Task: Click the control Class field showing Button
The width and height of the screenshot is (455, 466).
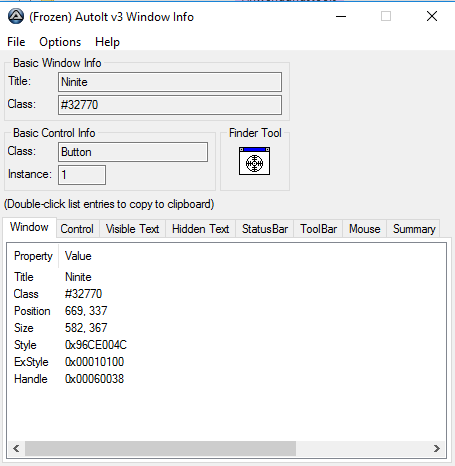Action: point(133,152)
